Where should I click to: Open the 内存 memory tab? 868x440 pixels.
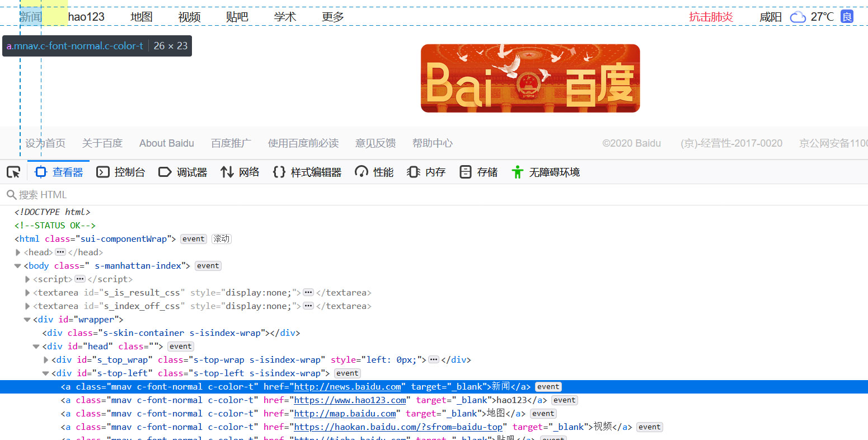[x=426, y=172]
